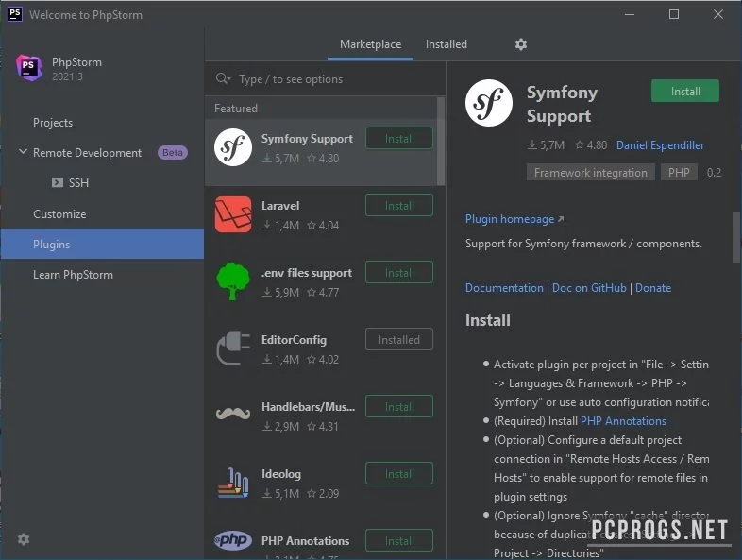Focus the plugin search field
The width and height of the screenshot is (742, 560).
point(326,78)
